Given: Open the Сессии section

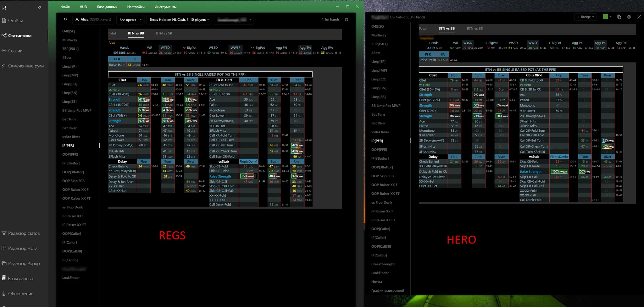Looking at the screenshot, I should pyautogui.click(x=13, y=51).
